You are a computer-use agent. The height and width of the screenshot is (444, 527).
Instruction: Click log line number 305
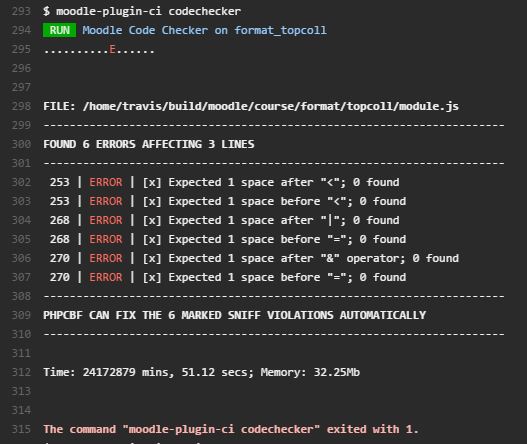point(21,239)
